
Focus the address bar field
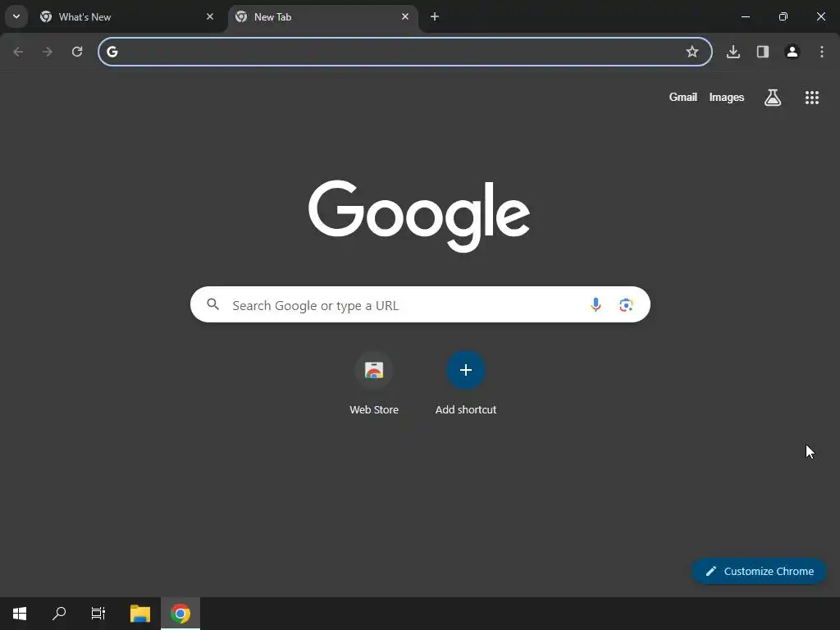pos(405,52)
